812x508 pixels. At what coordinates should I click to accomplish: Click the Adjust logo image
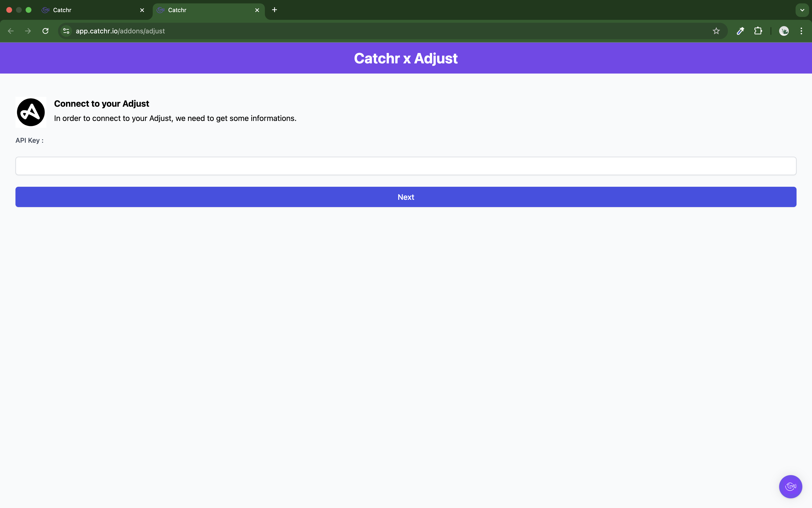point(31,112)
